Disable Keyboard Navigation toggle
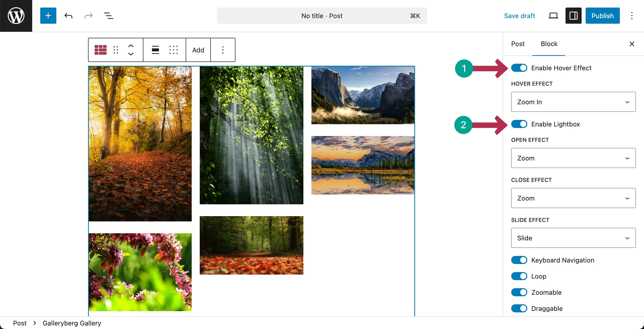Screen dimensions: 644x329 [519, 260]
